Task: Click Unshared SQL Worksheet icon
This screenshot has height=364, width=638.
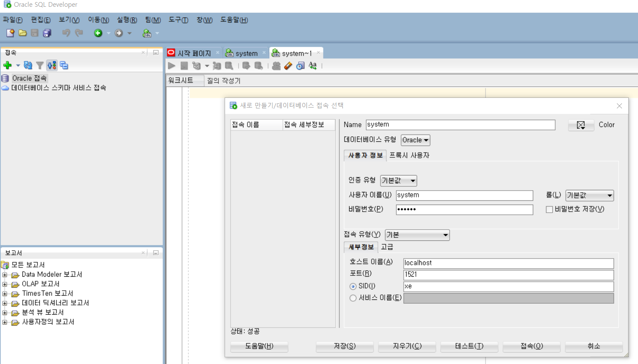Action: point(276,66)
